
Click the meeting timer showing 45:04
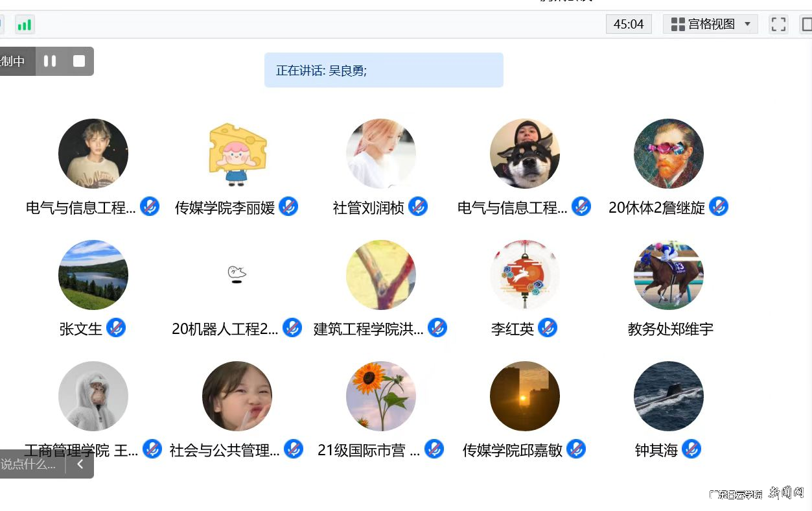(x=628, y=24)
